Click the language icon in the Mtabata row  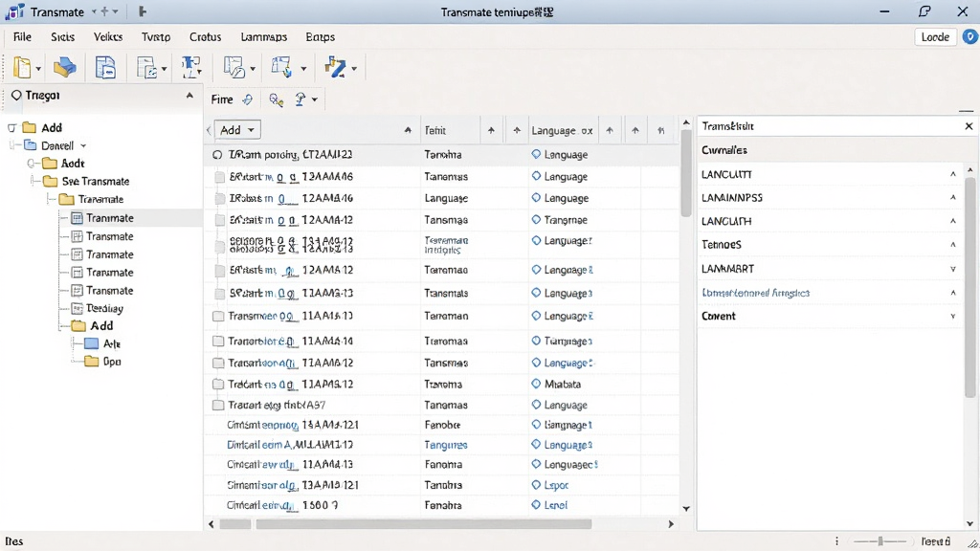536,384
